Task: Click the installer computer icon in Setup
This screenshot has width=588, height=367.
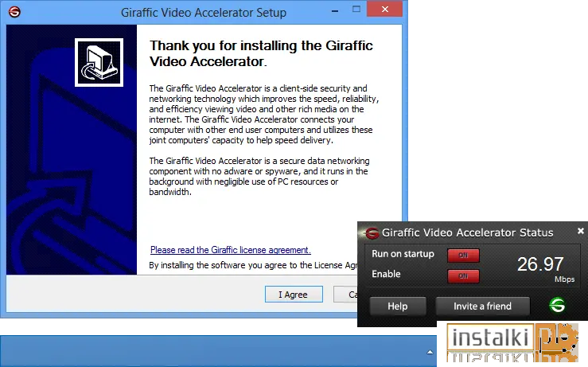Action: [99, 62]
